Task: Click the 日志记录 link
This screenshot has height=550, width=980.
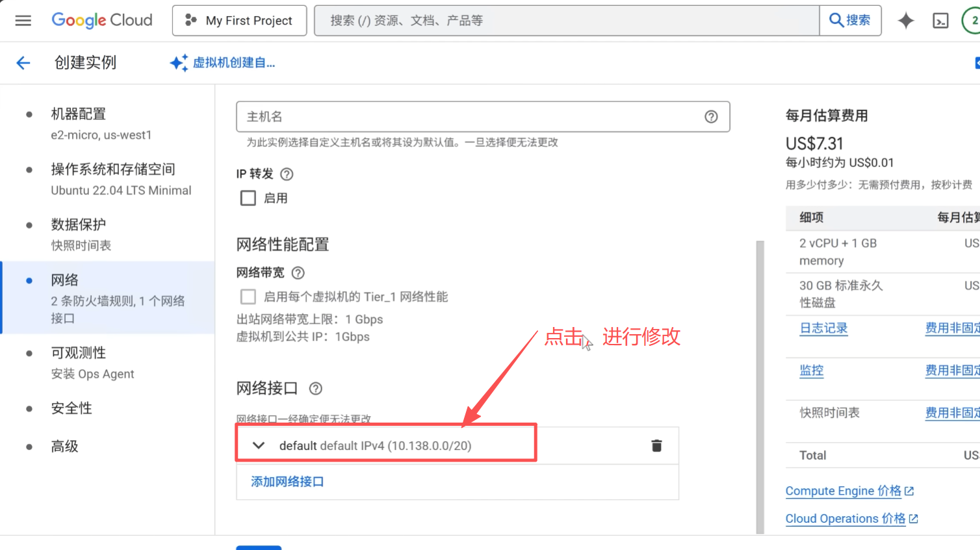Action: click(x=823, y=328)
